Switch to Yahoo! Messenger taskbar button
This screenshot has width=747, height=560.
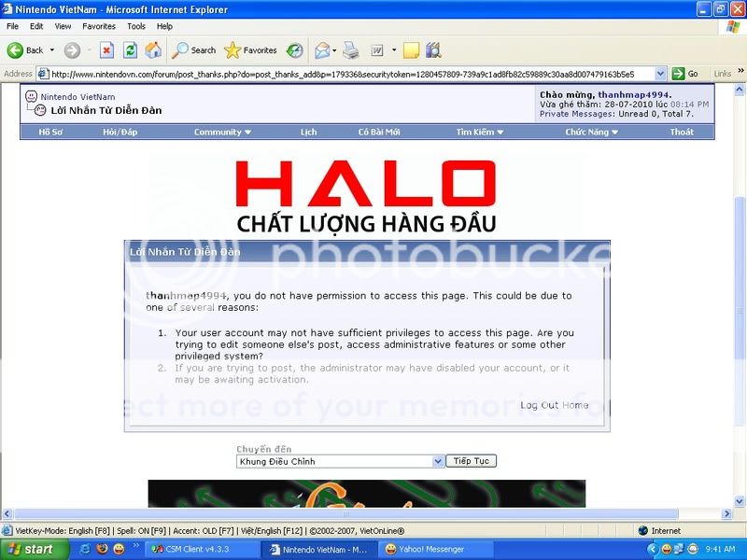pyautogui.click(x=437, y=549)
